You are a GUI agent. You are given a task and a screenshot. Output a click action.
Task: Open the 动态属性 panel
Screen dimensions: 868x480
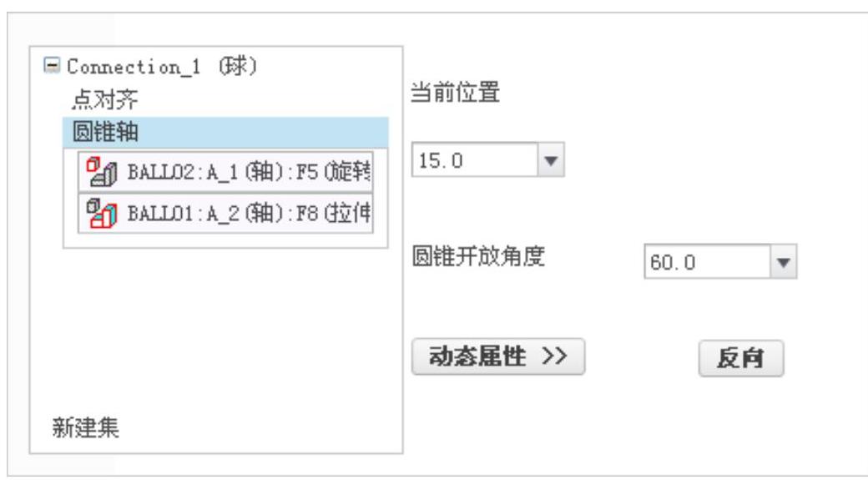coord(498,356)
